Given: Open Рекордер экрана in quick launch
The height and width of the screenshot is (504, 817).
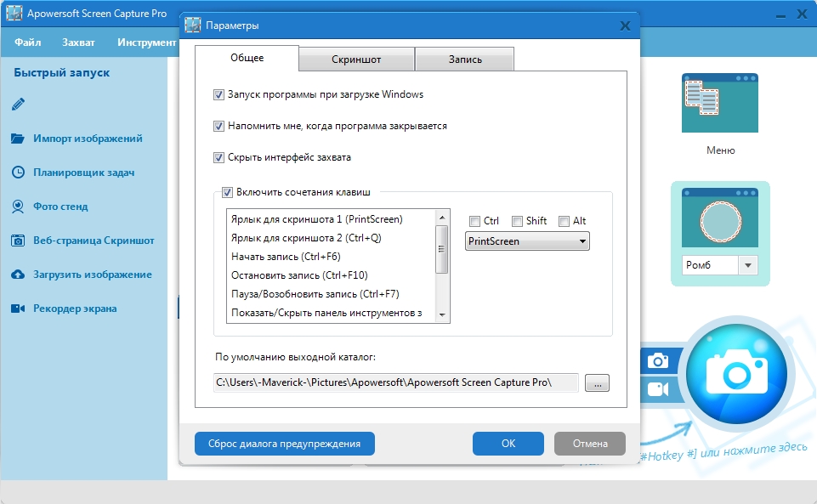Looking at the screenshot, I should coord(75,309).
